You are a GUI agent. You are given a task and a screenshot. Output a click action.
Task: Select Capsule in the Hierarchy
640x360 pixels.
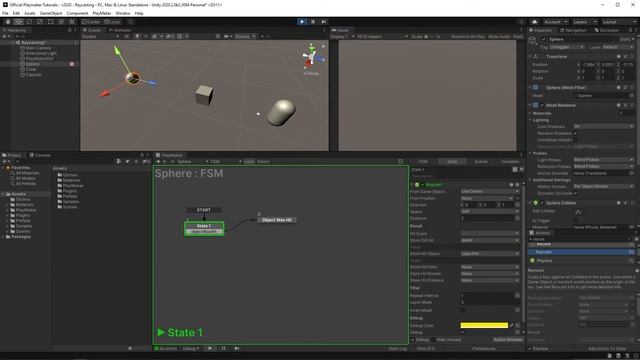click(x=33, y=75)
